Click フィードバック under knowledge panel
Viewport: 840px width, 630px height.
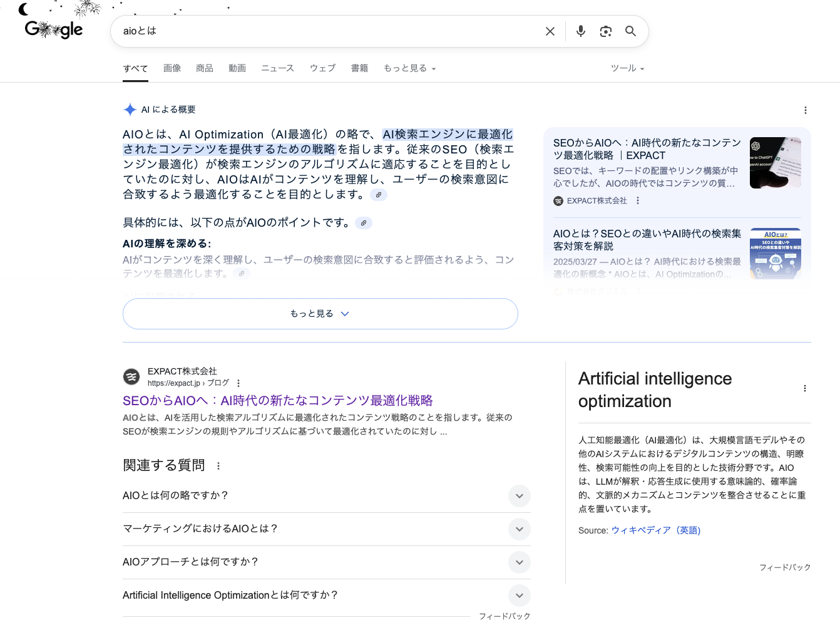point(785,567)
